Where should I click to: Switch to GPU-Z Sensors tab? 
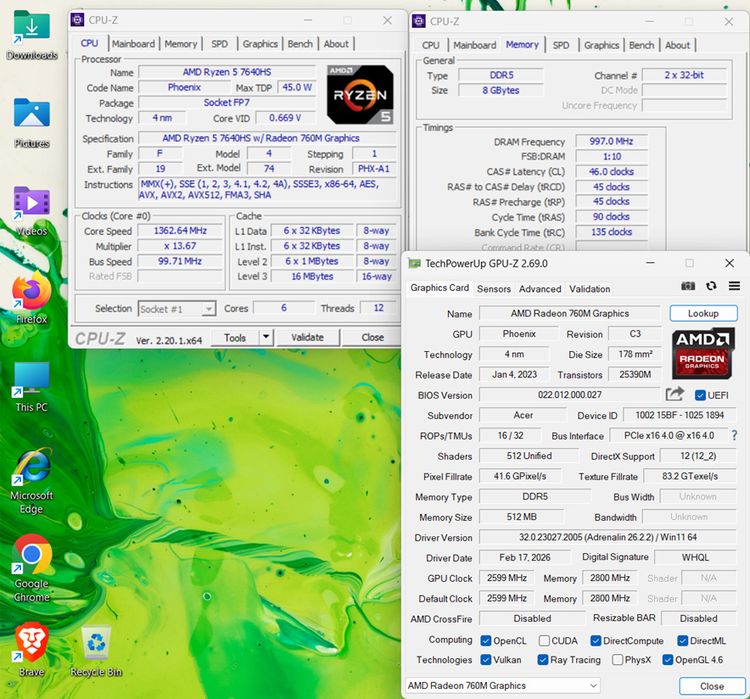[x=494, y=289]
